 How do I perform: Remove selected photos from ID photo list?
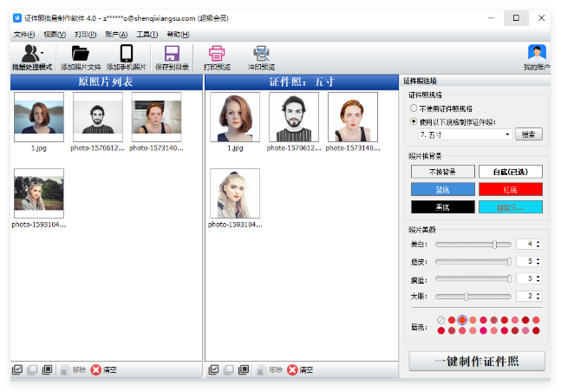[270, 369]
